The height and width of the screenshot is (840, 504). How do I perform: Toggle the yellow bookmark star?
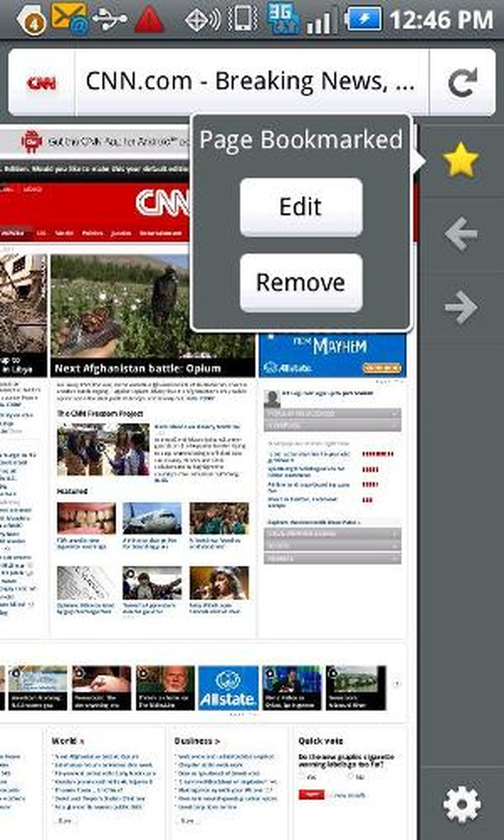pos(461,160)
